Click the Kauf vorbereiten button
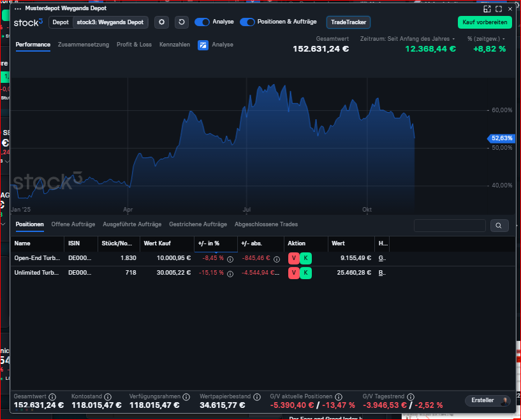521x420 pixels. click(485, 22)
